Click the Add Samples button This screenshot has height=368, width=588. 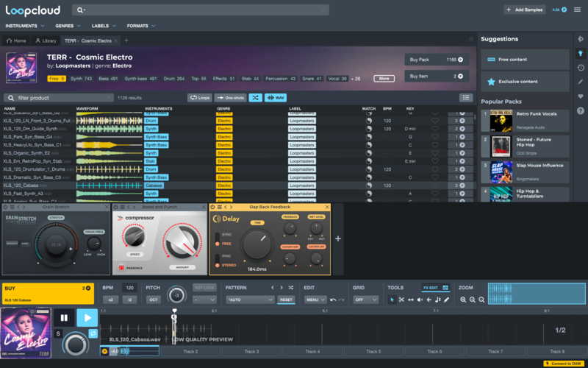click(x=526, y=10)
